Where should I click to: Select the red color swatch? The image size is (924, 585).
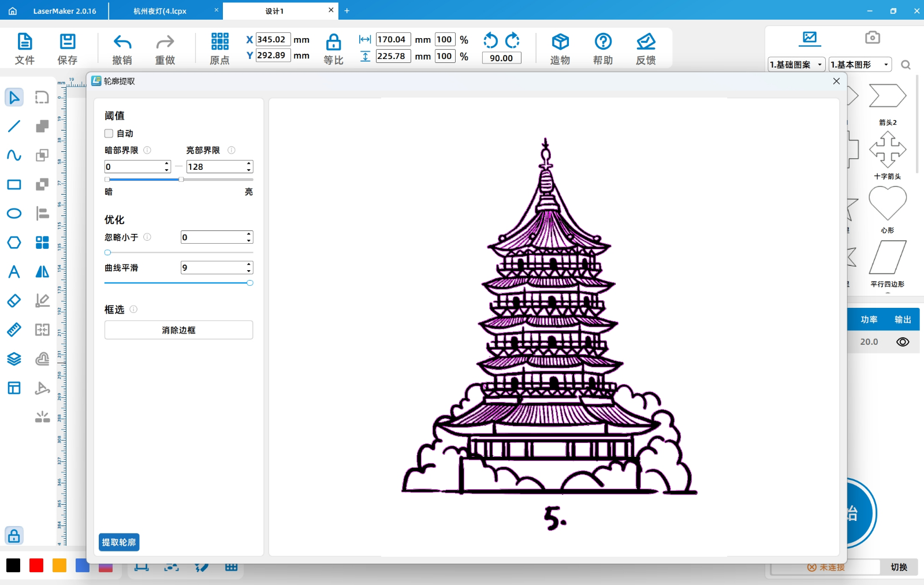(x=36, y=565)
